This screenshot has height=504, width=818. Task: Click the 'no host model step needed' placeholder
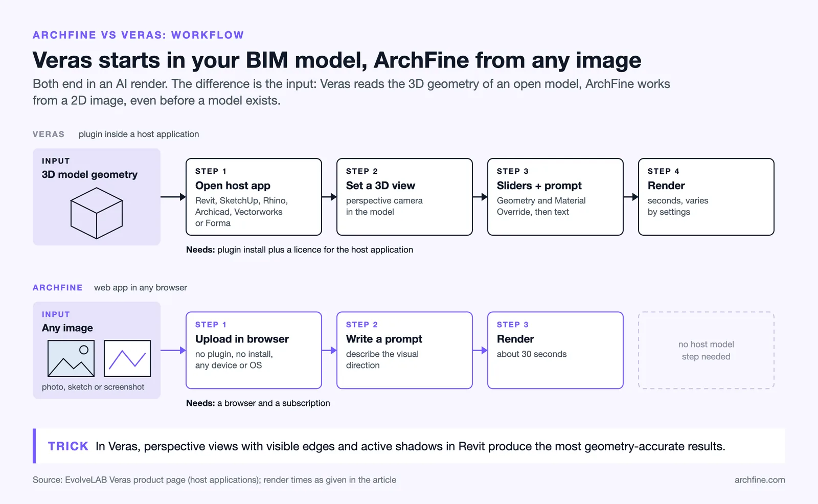(706, 350)
